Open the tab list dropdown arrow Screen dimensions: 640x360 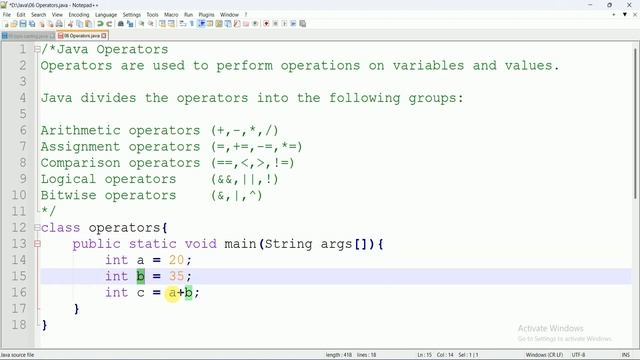click(624, 14)
